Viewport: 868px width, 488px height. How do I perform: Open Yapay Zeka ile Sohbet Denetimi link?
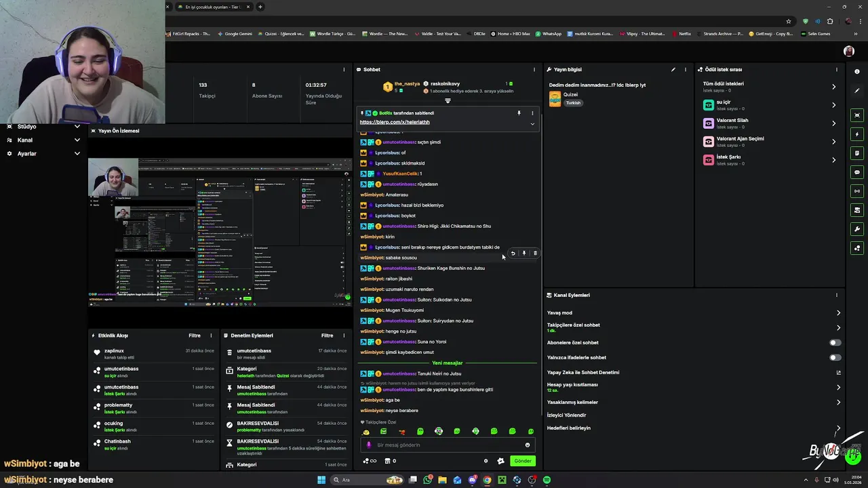[583, 372]
